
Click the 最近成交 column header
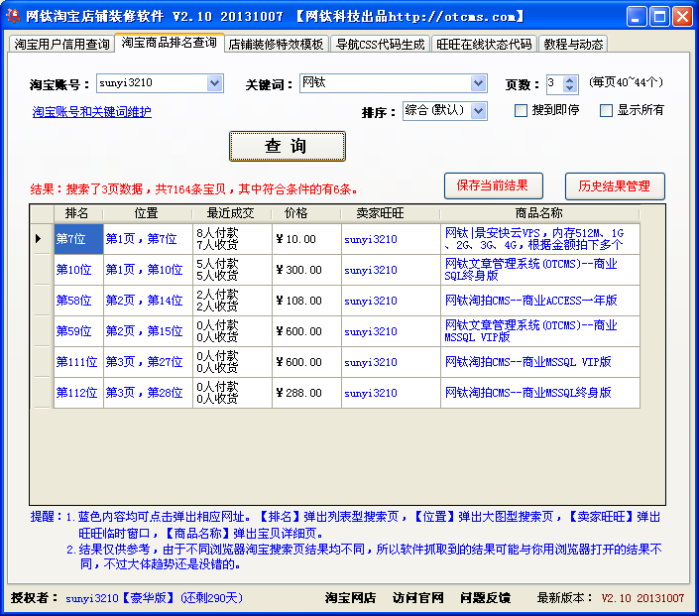coord(232,213)
